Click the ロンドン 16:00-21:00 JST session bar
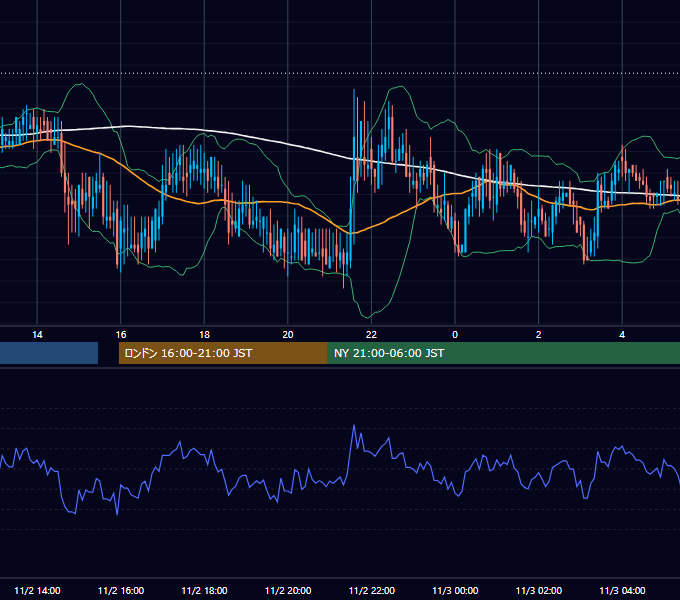Viewport: 680px width, 600px height. (x=223, y=353)
